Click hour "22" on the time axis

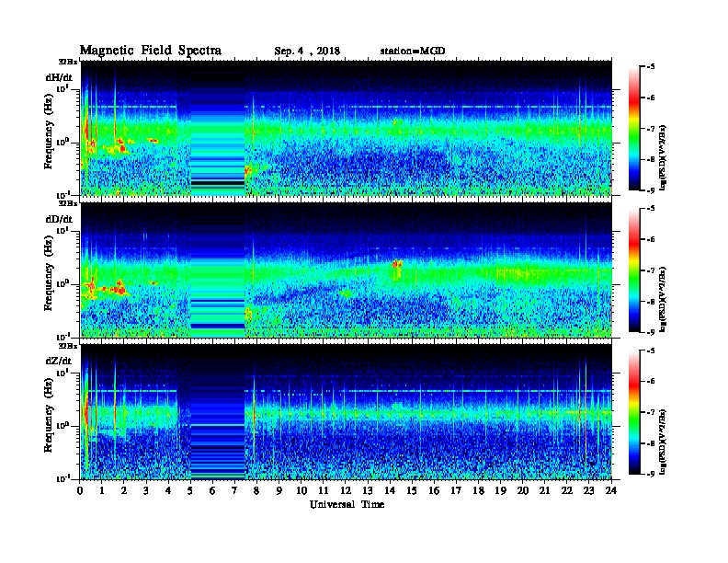(x=567, y=491)
